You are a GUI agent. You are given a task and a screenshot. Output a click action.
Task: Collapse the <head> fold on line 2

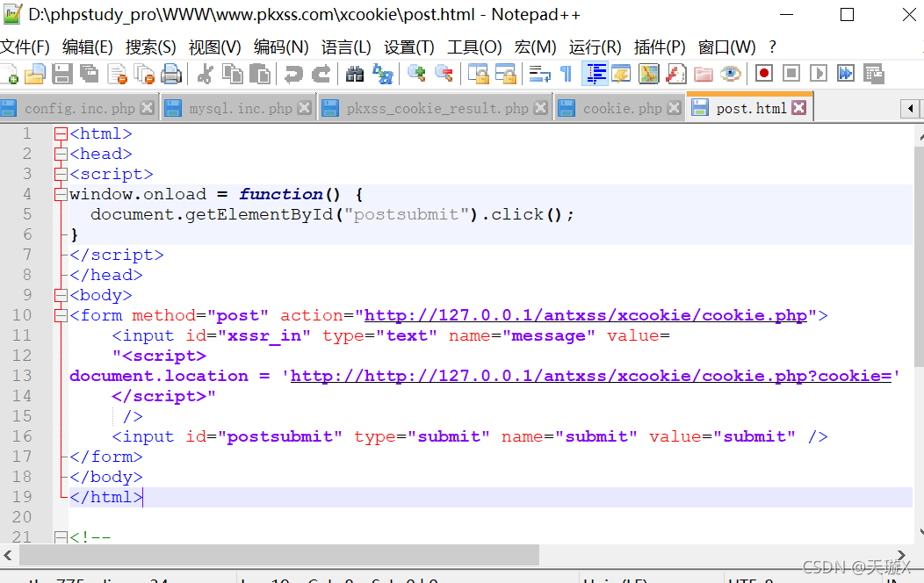61,155
